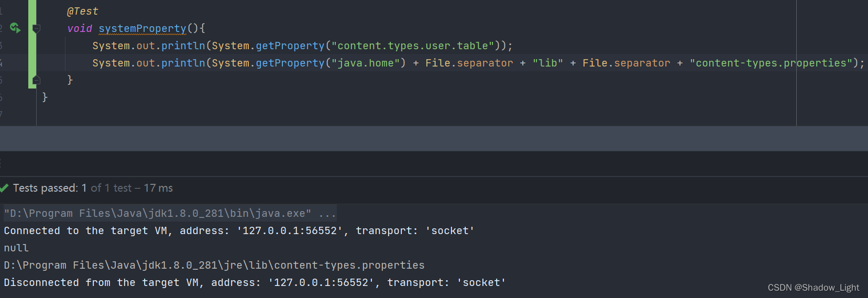Click the "java.home" string literal
Viewport: 868px width, 298px height.
366,63
